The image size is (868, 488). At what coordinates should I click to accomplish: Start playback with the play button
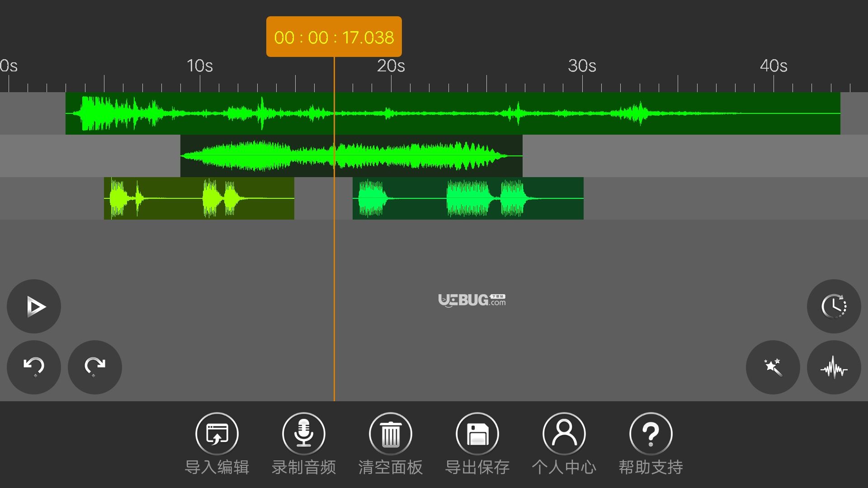tap(34, 306)
